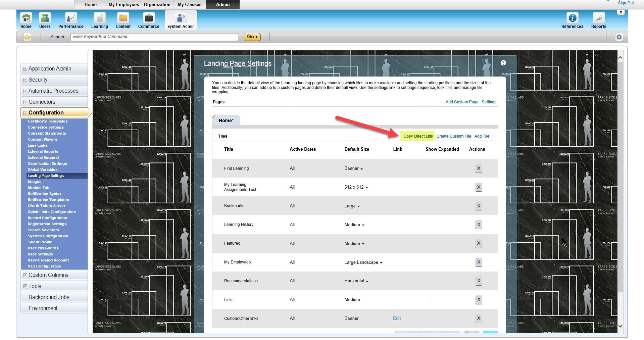Open the Commerce toolbar icon
This screenshot has height=340, width=644.
149,20
